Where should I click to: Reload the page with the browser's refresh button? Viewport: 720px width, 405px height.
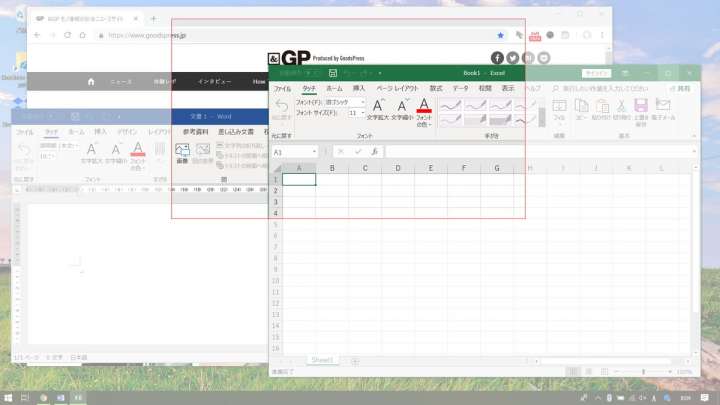(x=68, y=35)
